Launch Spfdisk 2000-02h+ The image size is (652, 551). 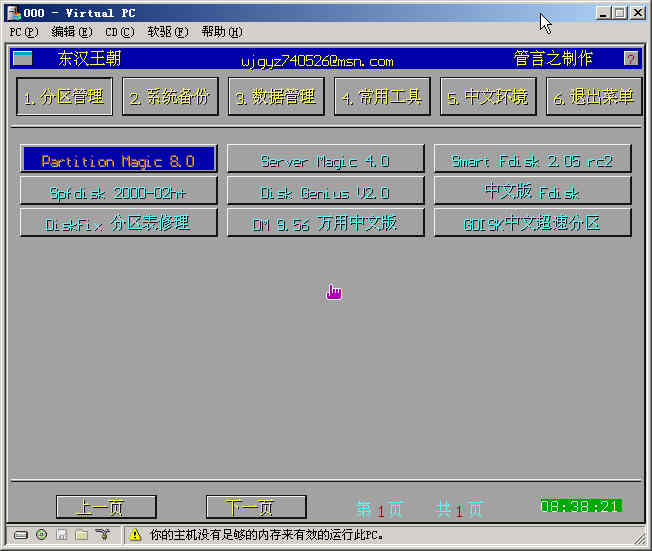pyautogui.click(x=119, y=190)
